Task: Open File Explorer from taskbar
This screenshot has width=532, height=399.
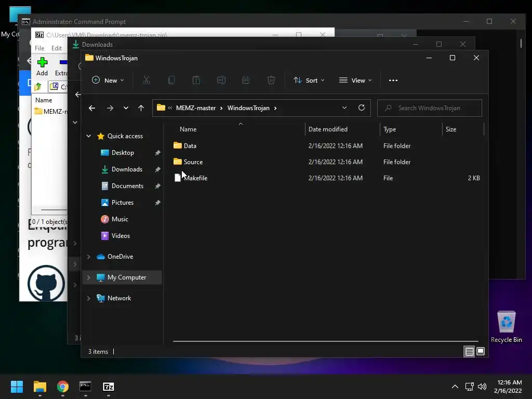Action: [x=39, y=387]
